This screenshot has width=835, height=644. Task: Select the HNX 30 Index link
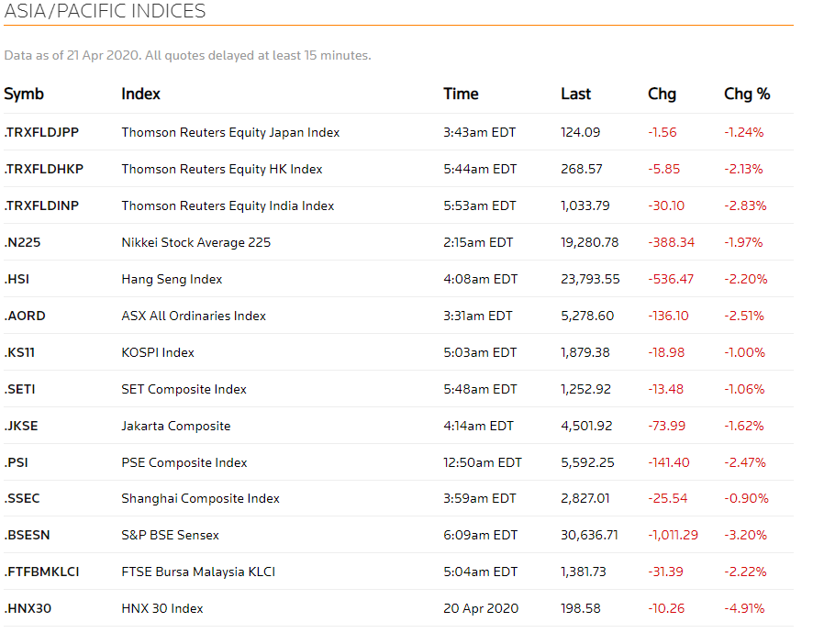coord(162,608)
